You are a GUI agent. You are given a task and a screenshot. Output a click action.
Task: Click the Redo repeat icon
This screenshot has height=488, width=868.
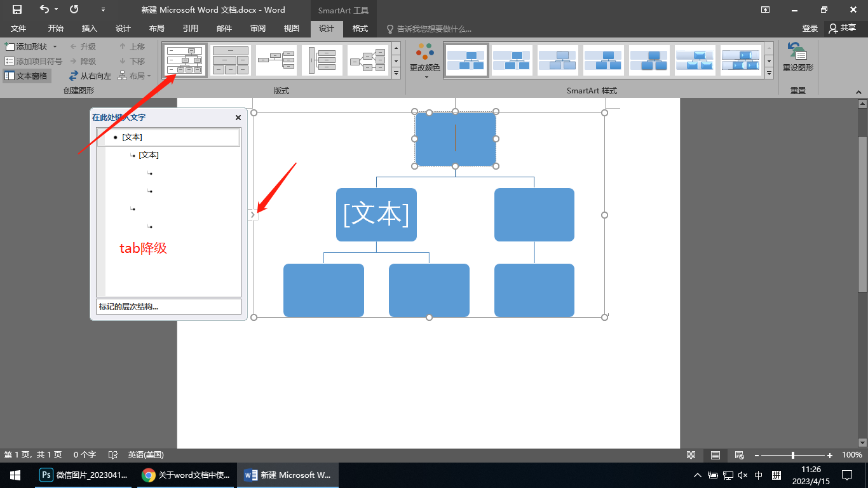point(74,10)
